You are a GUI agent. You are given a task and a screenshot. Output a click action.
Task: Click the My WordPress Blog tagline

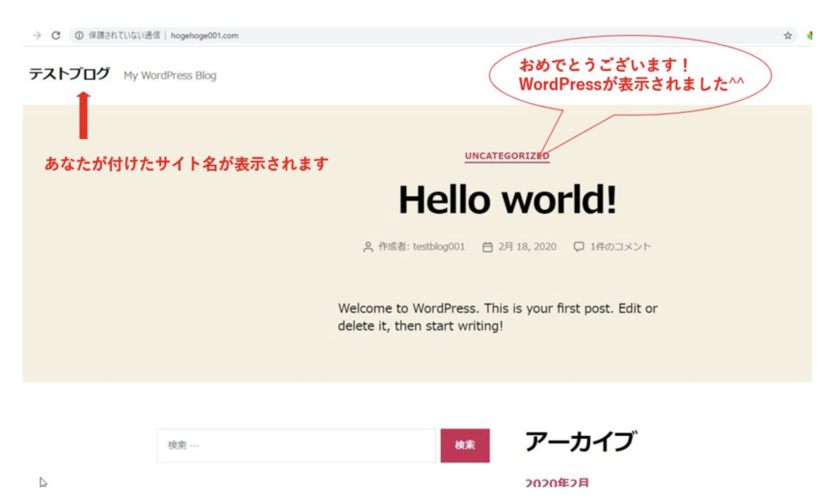pyautogui.click(x=170, y=75)
